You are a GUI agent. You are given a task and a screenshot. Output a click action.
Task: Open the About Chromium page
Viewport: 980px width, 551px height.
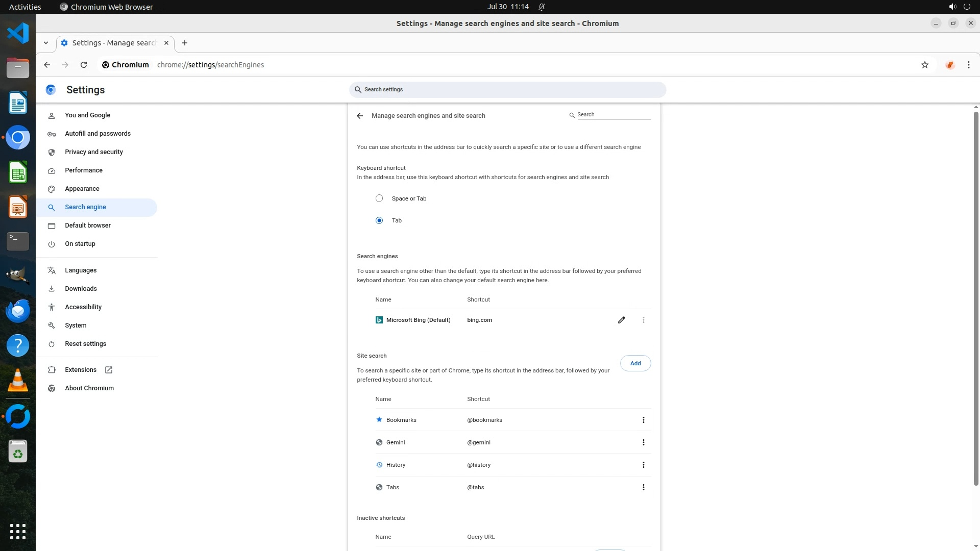coord(89,388)
